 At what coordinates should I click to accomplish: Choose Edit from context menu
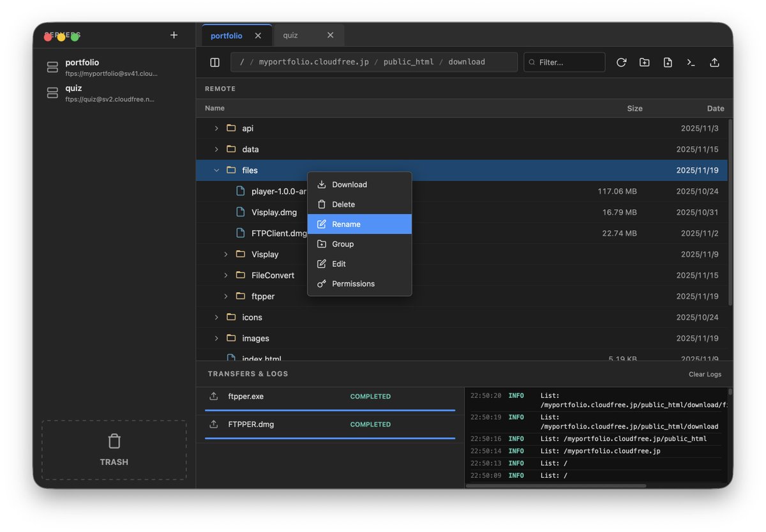(359, 263)
